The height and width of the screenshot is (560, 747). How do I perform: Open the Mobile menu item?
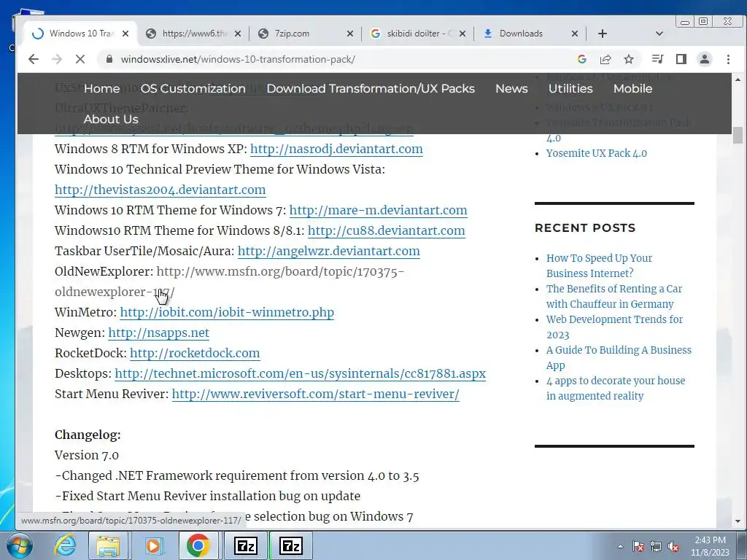632,88
